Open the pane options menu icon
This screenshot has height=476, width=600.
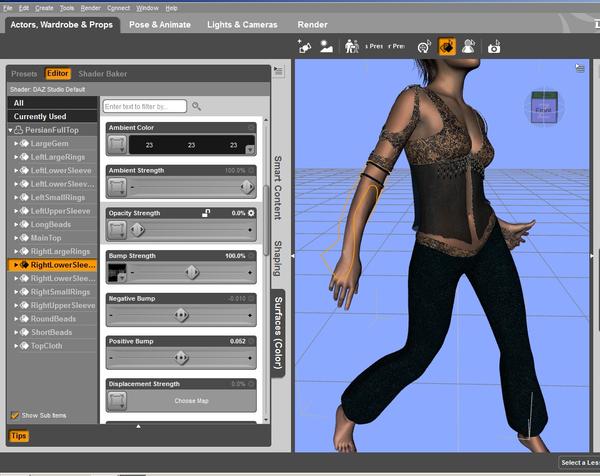click(278, 71)
